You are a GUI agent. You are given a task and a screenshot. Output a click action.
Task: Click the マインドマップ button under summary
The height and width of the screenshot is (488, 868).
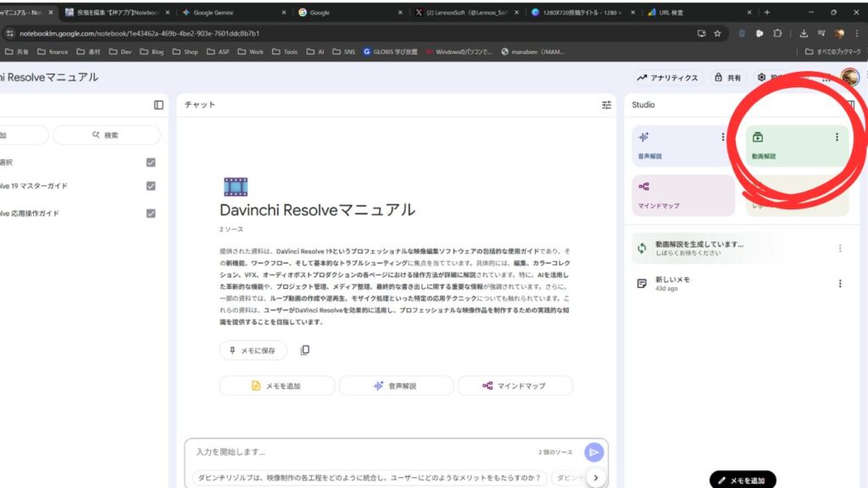coord(515,385)
